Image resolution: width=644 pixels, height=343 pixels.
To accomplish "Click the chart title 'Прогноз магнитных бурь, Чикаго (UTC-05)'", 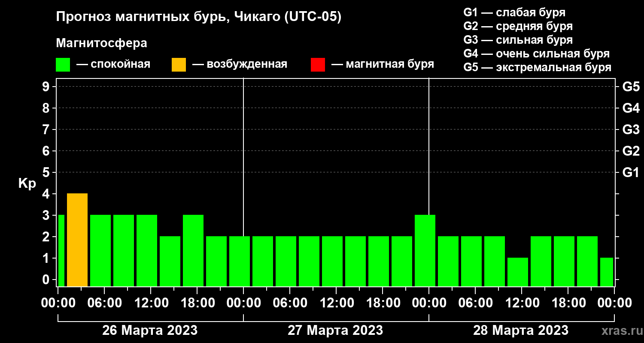I will tap(199, 17).
